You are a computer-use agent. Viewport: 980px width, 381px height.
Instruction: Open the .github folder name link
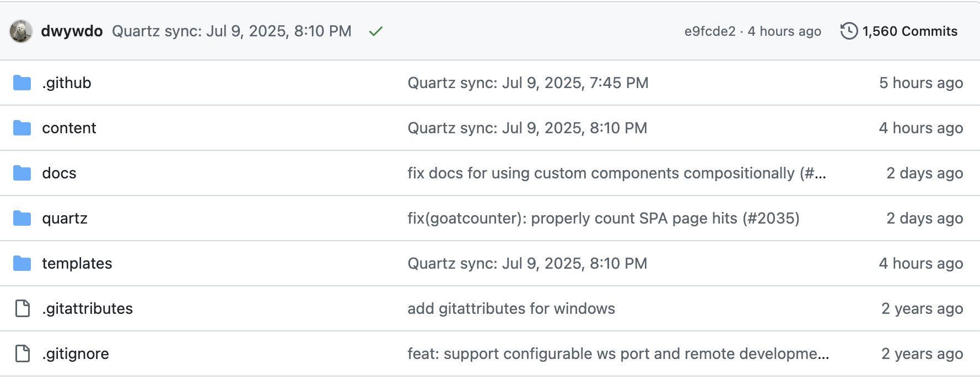click(67, 83)
